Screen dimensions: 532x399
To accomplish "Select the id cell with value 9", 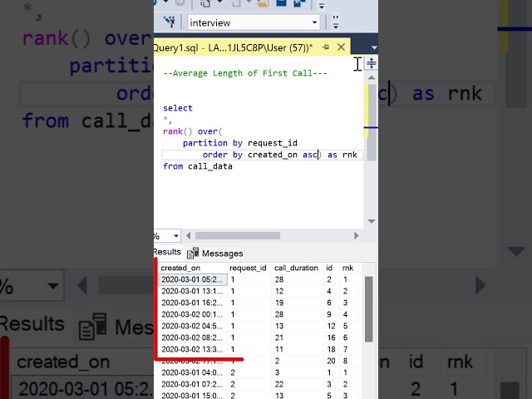I will (332, 314).
